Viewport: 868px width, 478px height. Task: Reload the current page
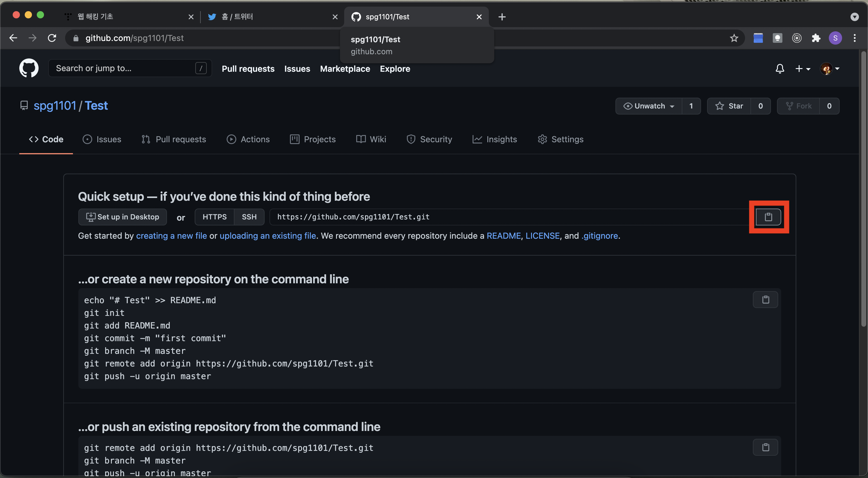click(x=52, y=38)
